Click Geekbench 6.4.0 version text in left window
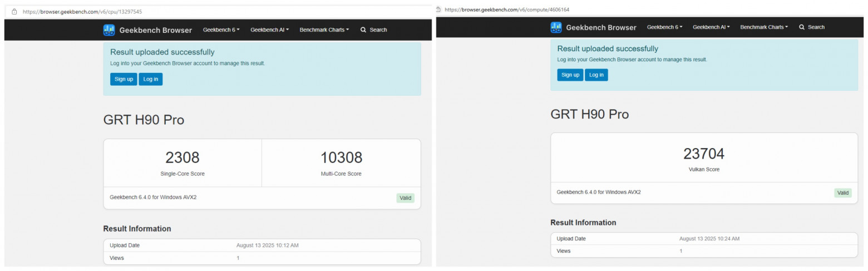868x271 pixels. [153, 197]
